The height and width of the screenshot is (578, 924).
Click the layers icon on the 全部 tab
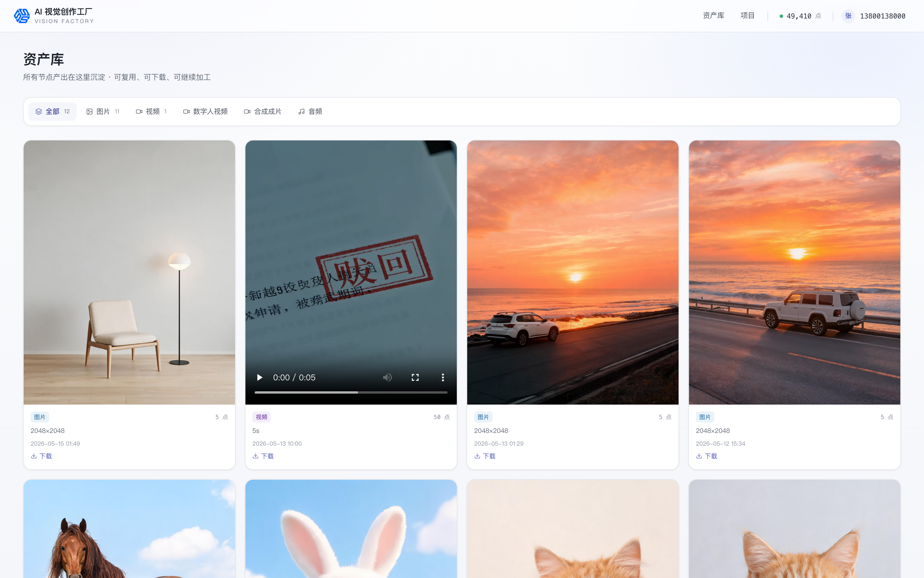pos(39,111)
